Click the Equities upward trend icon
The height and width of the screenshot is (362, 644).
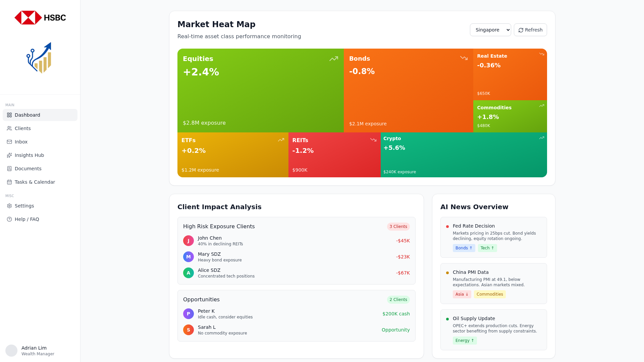[x=334, y=59]
